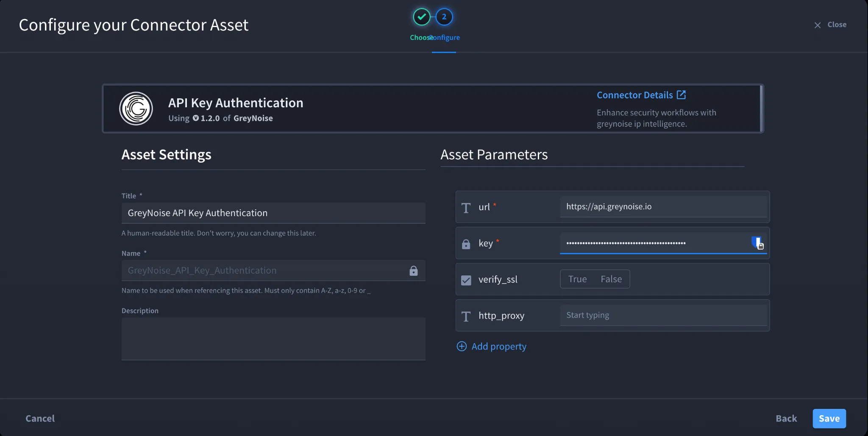Screen dimensions: 868x436
Task: Click the lock icon beside key parameter
Action: [x=466, y=244]
